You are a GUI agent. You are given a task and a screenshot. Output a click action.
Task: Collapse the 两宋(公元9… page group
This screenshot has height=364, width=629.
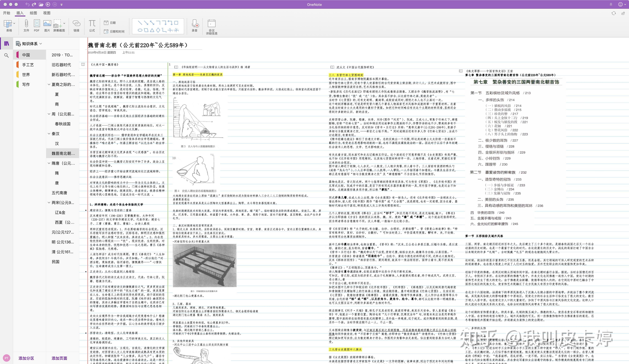coord(49,203)
